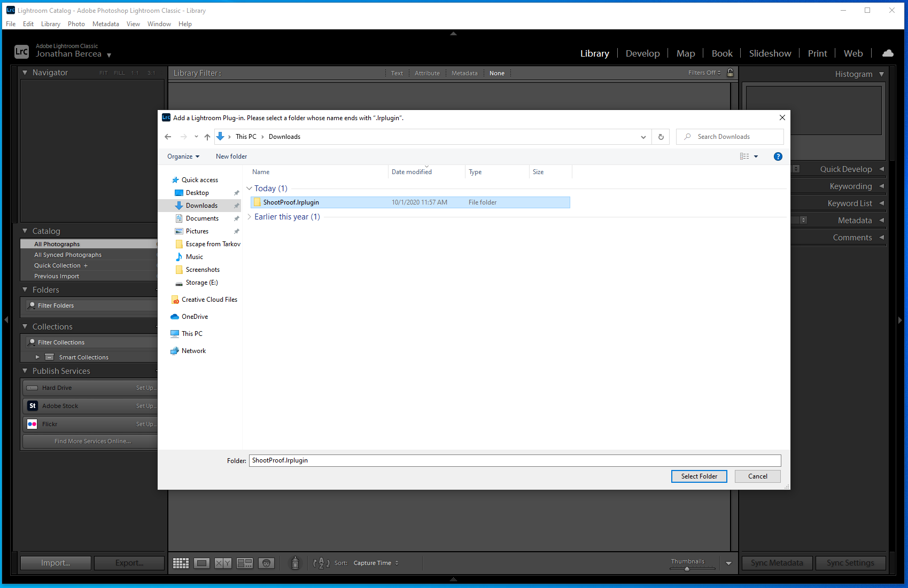Open Documents in navigation pane
Screen dimensions: 908x588
(x=202, y=218)
